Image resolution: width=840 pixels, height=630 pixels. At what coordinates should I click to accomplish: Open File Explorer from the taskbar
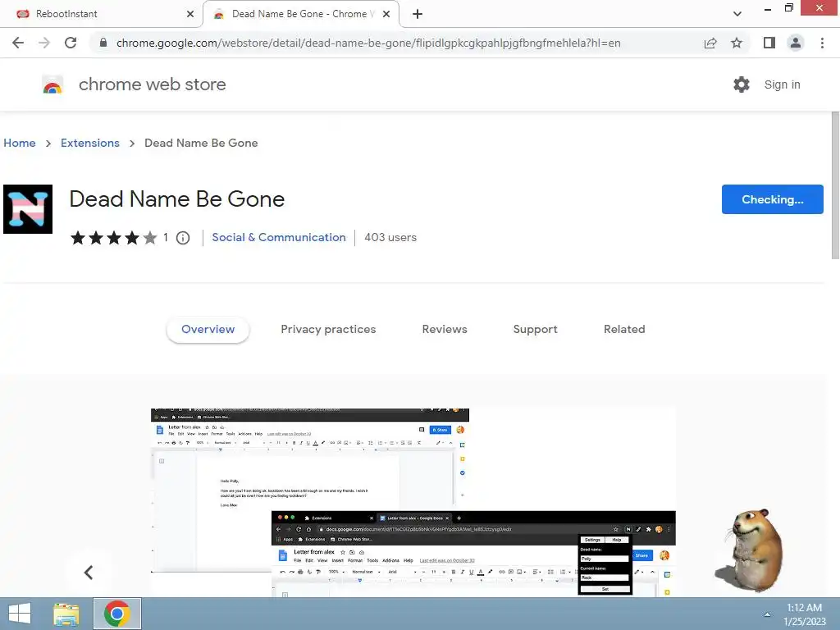66,614
